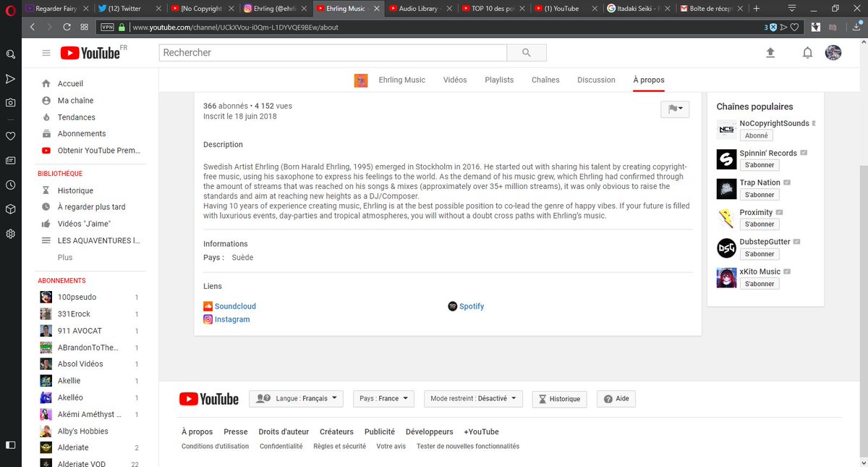Subscribe to DubstepGutter channel

point(759,254)
